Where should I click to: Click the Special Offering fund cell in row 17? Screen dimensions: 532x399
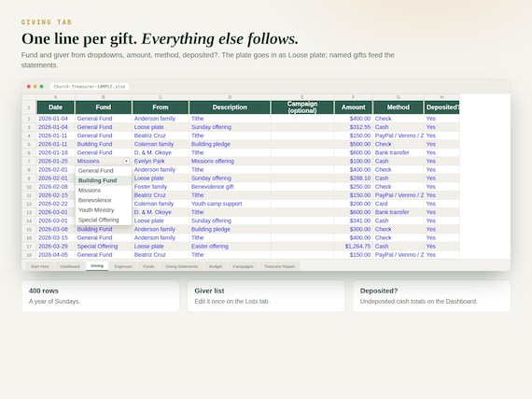[x=104, y=247]
